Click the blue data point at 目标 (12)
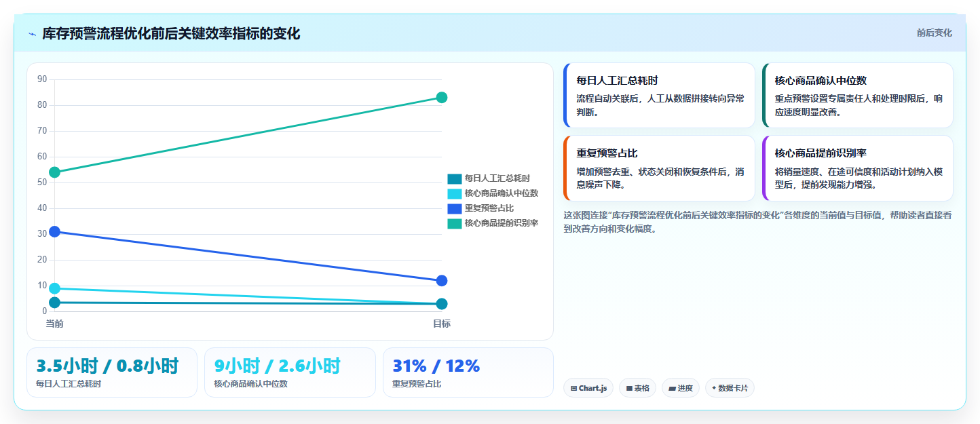Screen dimensions: 980x424 442,281
